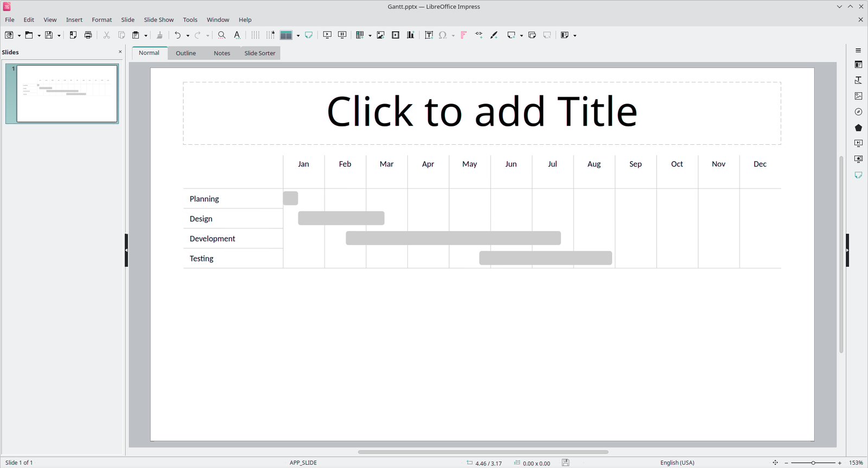Expand the New document dropdown arrow

click(19, 36)
